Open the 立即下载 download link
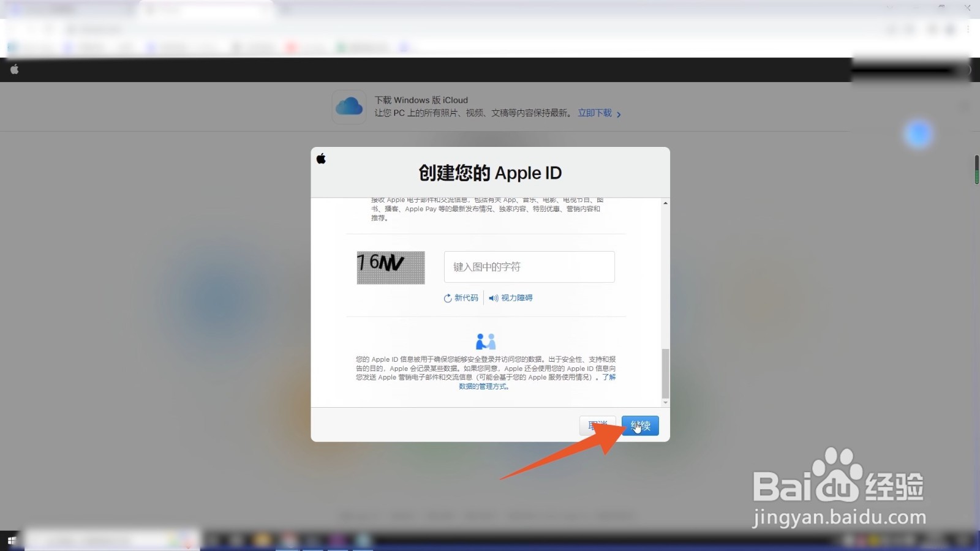 pyautogui.click(x=600, y=113)
